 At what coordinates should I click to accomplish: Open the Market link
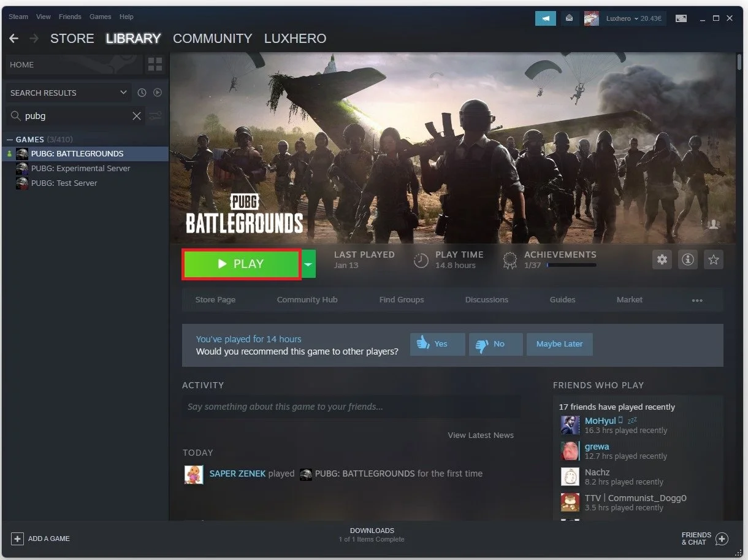pyautogui.click(x=630, y=300)
